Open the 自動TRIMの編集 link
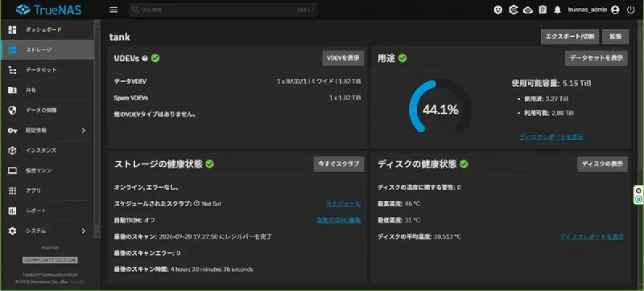 coord(339,220)
